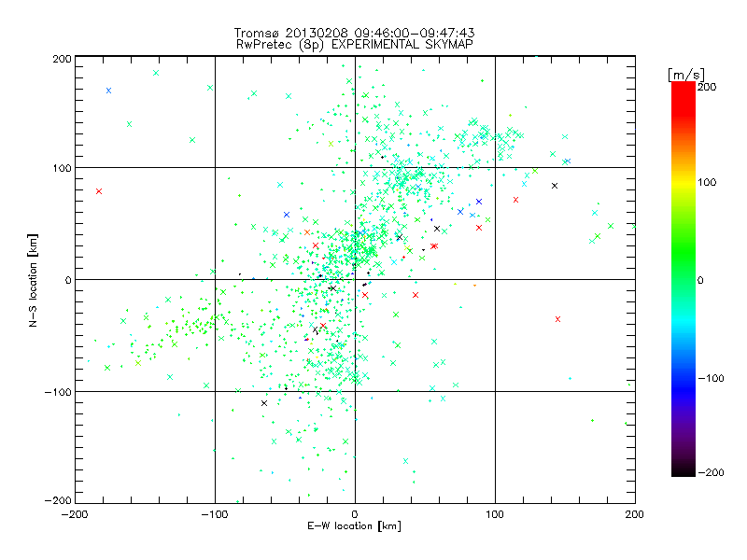Click the title 'Tromsø 20130208 09:46:00-09:47:43'
This screenshot has width=747, height=560.
[354, 33]
